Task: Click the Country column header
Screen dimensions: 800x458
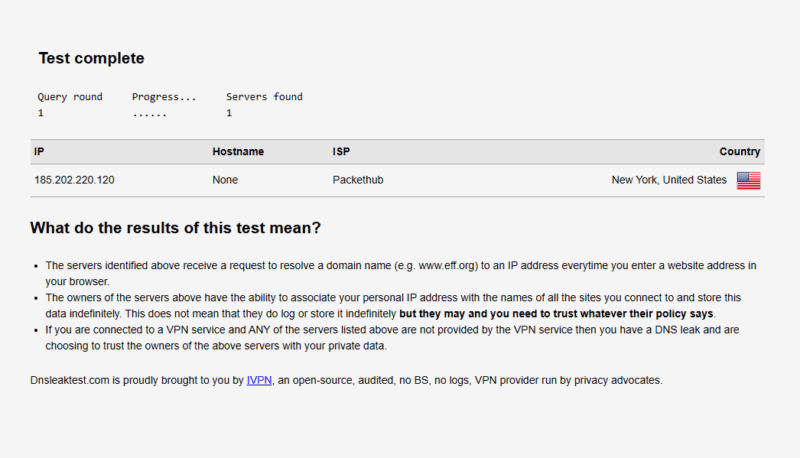Action: (740, 151)
